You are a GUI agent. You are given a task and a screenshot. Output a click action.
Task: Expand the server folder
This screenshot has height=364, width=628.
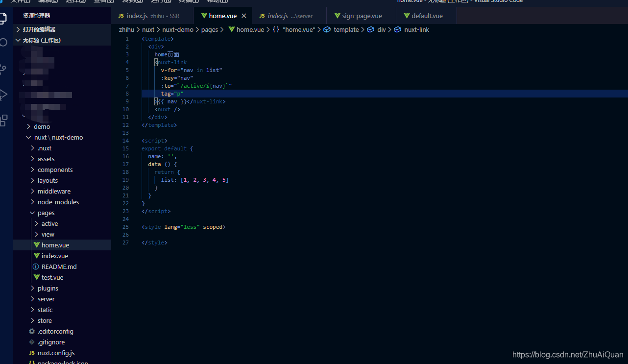(62, 299)
